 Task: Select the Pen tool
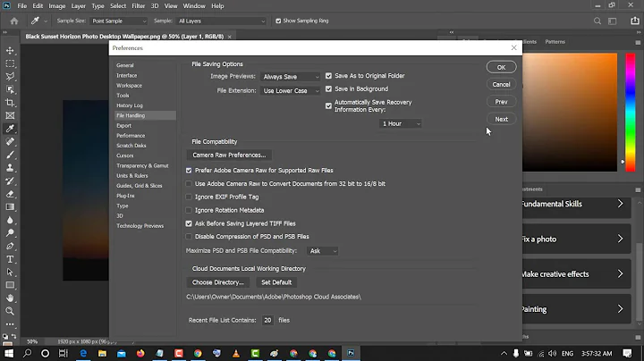click(x=10, y=246)
